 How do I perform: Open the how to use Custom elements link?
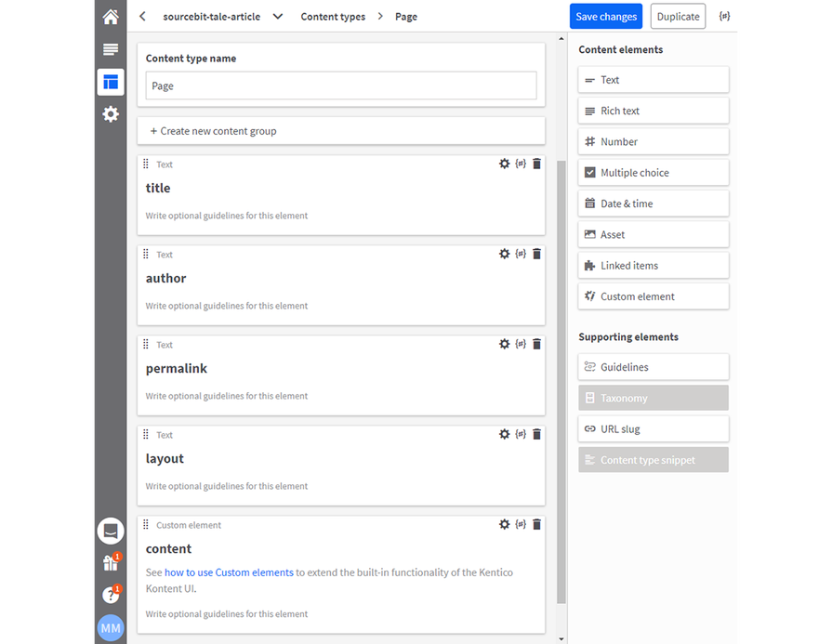[x=229, y=572]
